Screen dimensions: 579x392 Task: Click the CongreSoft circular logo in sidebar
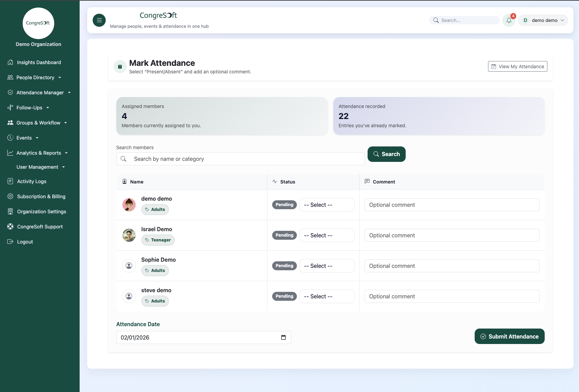pyautogui.click(x=38, y=23)
